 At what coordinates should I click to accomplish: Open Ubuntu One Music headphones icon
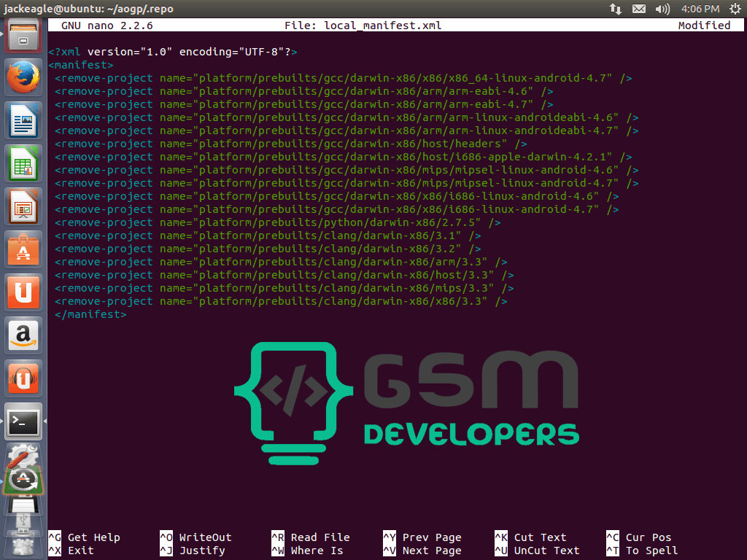pos(23,378)
